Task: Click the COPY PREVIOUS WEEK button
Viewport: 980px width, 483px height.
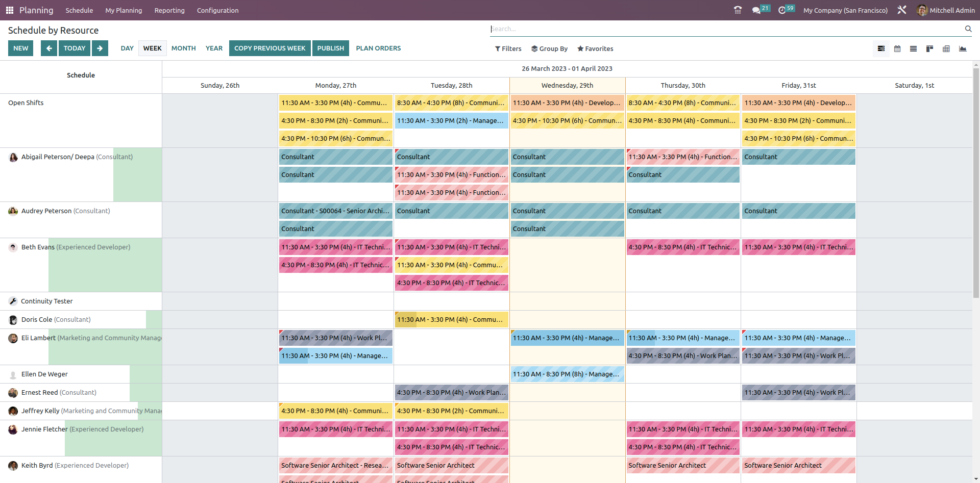Action: [269, 48]
